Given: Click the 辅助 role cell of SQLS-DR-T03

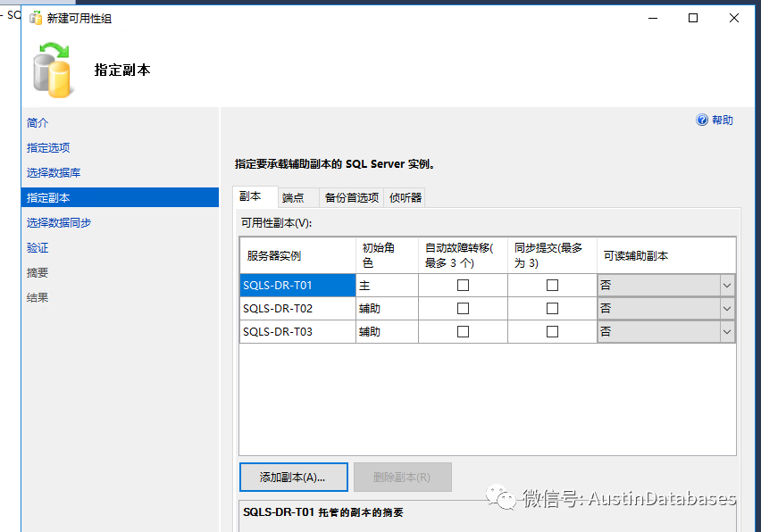Looking at the screenshot, I should point(387,332).
